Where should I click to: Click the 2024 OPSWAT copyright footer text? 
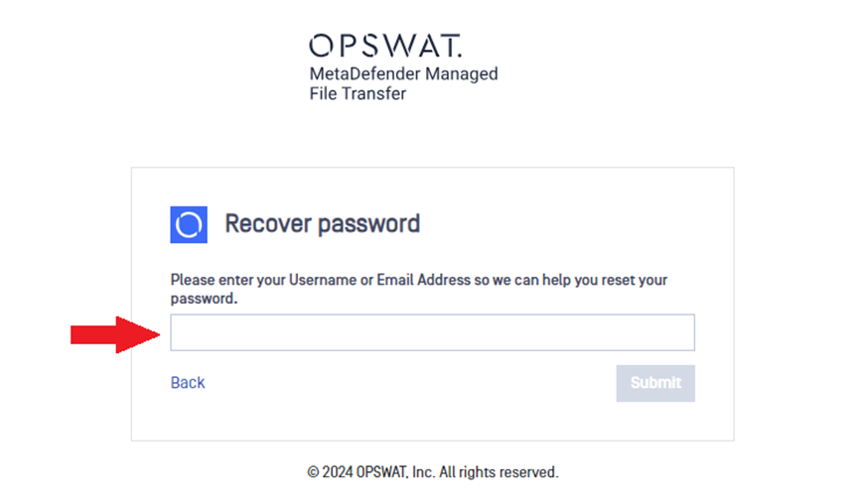(433, 472)
